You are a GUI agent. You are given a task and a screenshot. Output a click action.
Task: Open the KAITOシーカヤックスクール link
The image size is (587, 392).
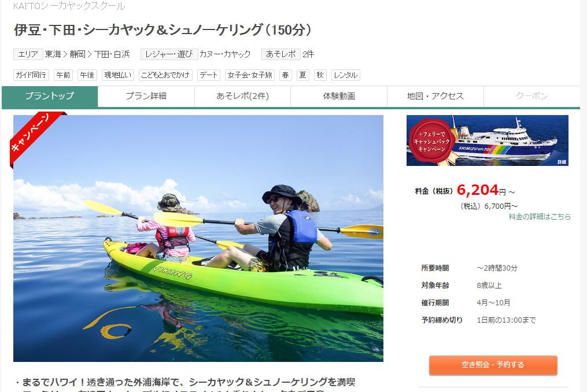coord(69,6)
